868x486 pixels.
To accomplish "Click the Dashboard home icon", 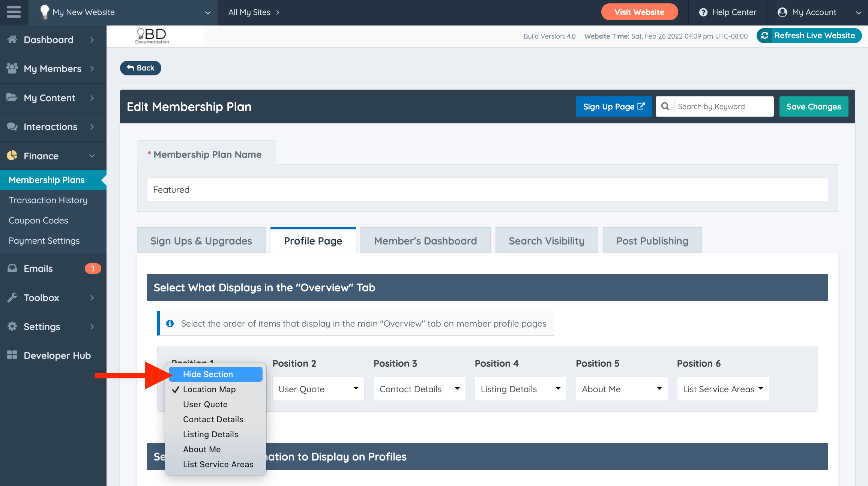I will pyautogui.click(x=12, y=39).
